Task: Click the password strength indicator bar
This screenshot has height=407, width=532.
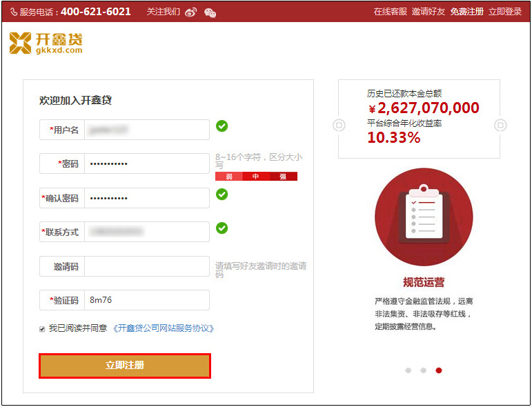Action: click(256, 177)
